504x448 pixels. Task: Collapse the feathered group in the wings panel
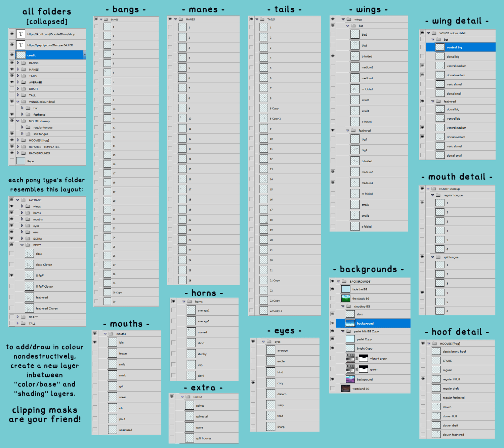coord(347,130)
